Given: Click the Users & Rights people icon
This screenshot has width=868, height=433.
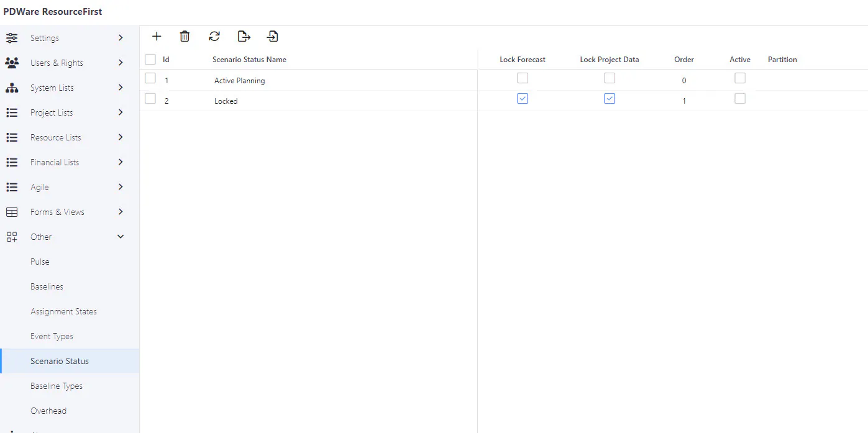Looking at the screenshot, I should tap(12, 63).
